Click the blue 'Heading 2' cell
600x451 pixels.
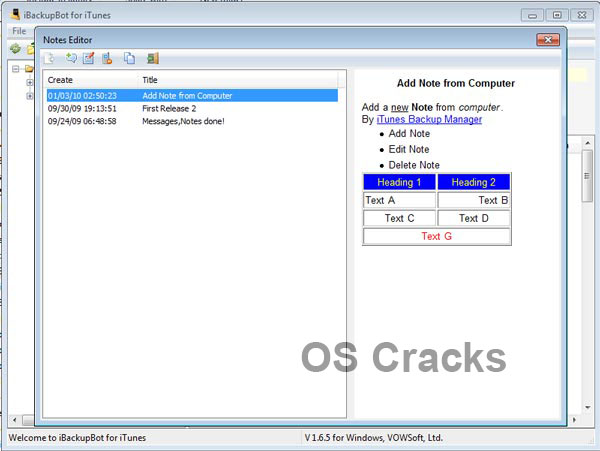pos(473,182)
